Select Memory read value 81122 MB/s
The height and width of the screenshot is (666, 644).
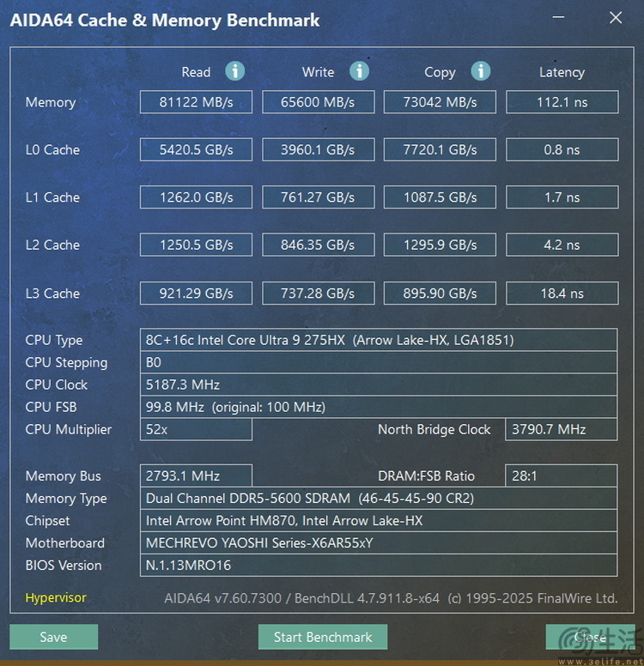(x=196, y=102)
